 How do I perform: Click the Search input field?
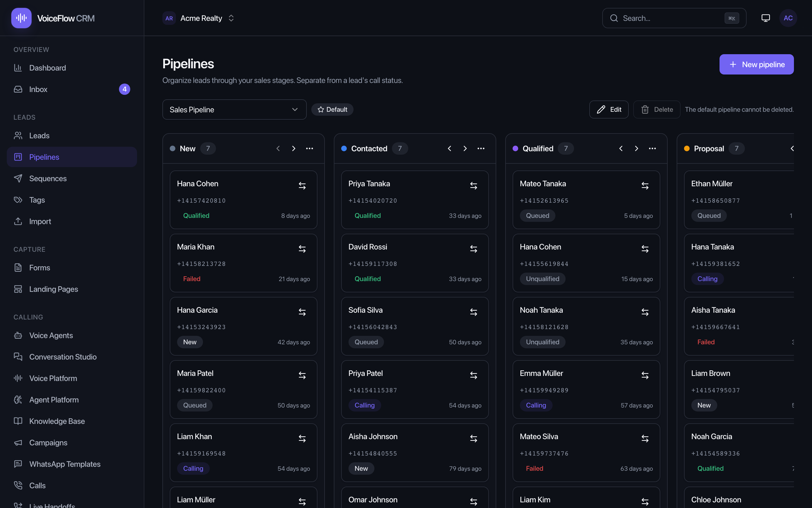[x=674, y=18]
